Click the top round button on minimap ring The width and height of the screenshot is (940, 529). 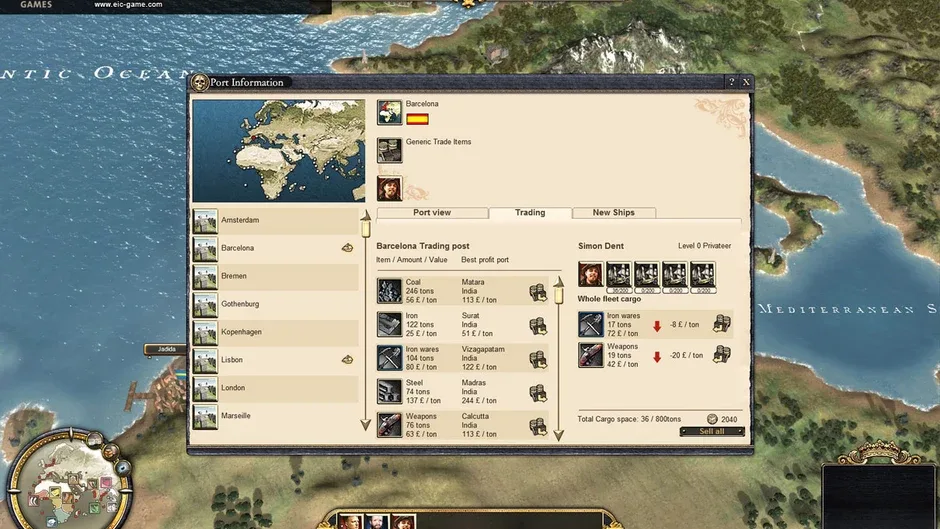pyautogui.click(x=94, y=440)
